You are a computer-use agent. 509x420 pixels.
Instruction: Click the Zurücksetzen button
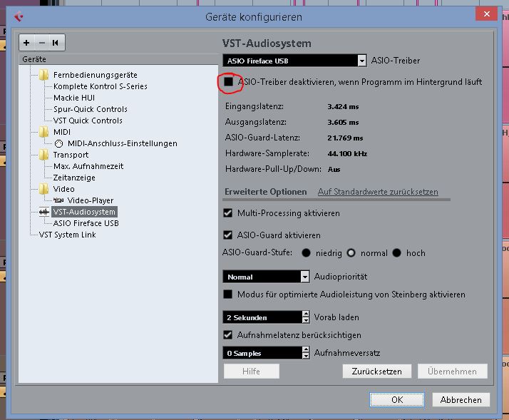(377, 372)
